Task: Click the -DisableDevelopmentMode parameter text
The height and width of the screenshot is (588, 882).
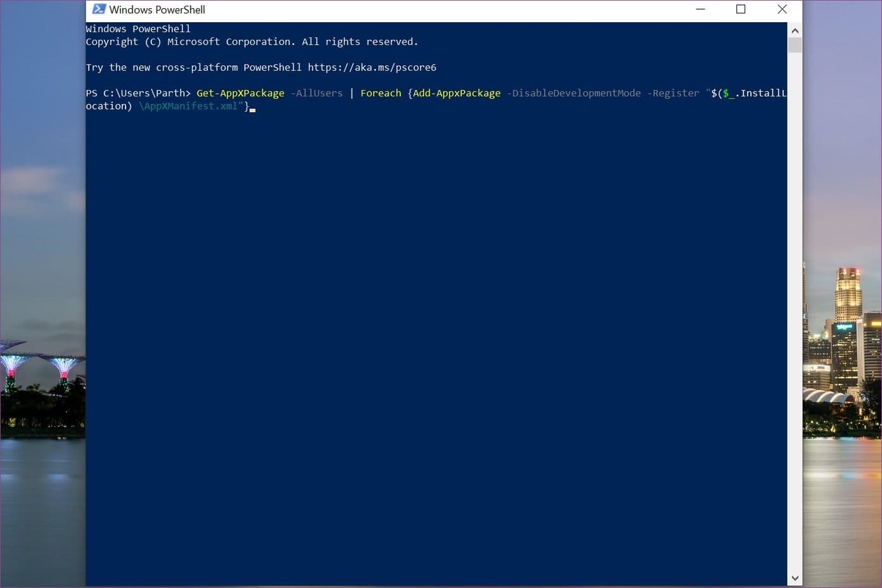Action: click(x=573, y=93)
